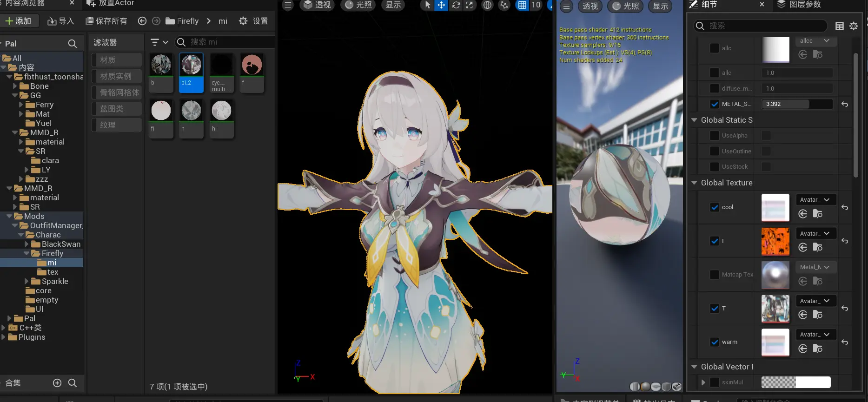Toggle the 纹理 texture filter
Viewport: 868px width, 402px height.
(x=116, y=125)
